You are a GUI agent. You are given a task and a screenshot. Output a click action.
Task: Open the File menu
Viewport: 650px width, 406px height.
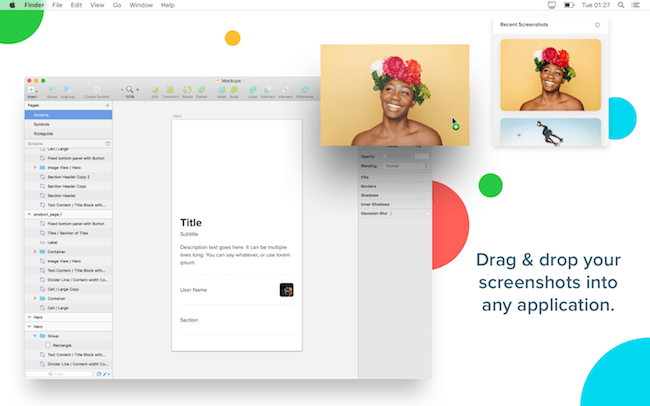[57, 5]
